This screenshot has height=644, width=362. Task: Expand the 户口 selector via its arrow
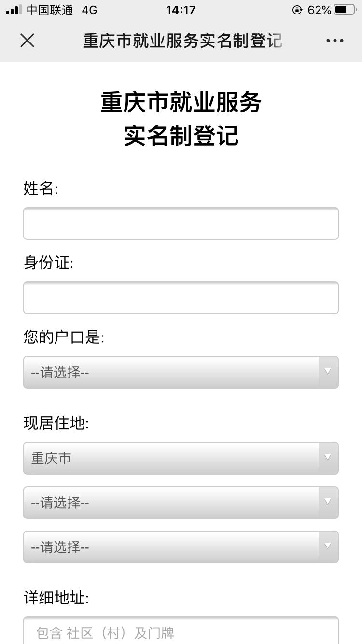coord(328,372)
